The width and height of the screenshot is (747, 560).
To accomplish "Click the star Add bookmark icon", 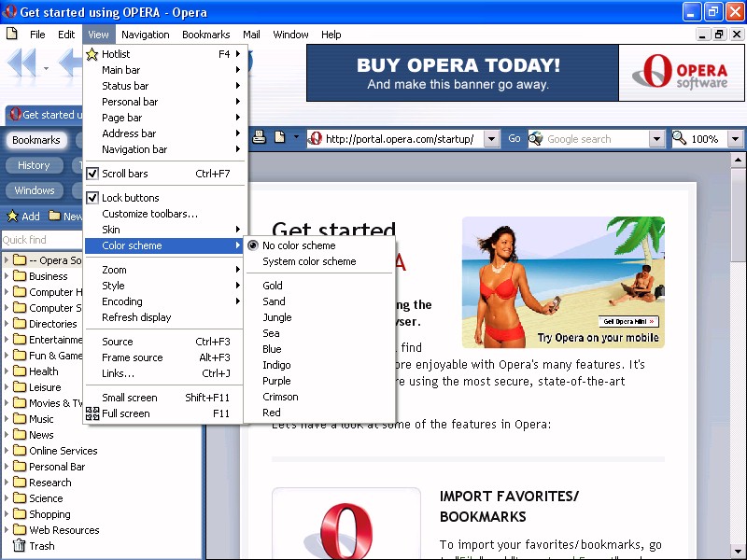I will coord(13,217).
